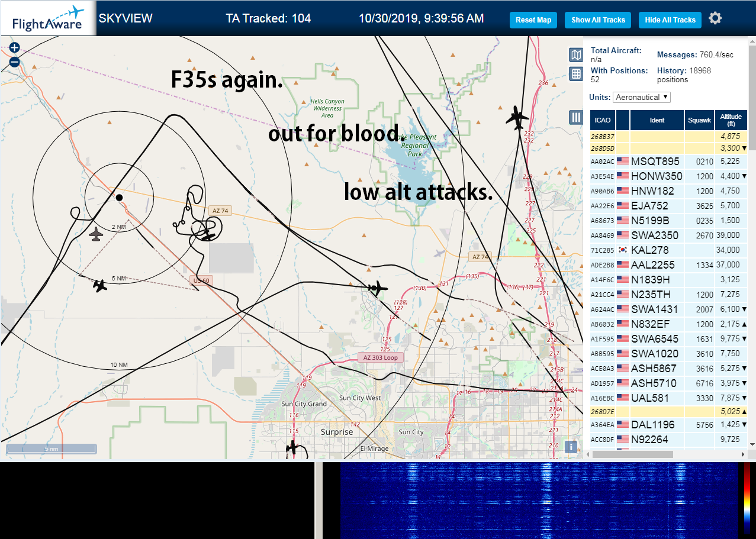
Task: Select aircraft row N1839H
Action: tap(668, 279)
